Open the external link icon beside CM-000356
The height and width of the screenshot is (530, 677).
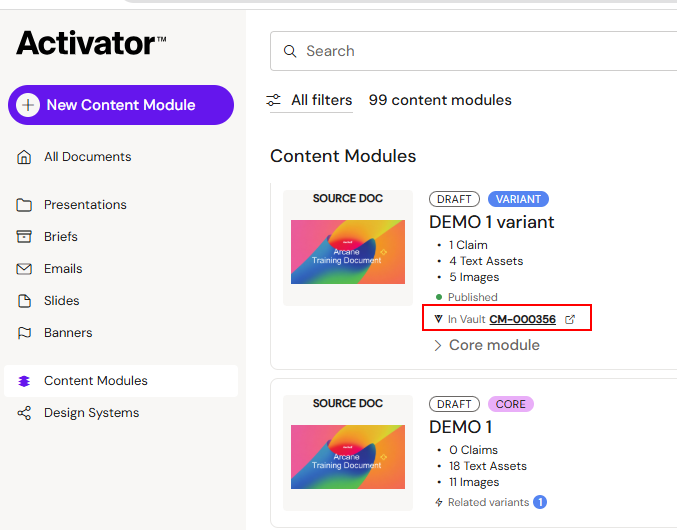pos(570,319)
